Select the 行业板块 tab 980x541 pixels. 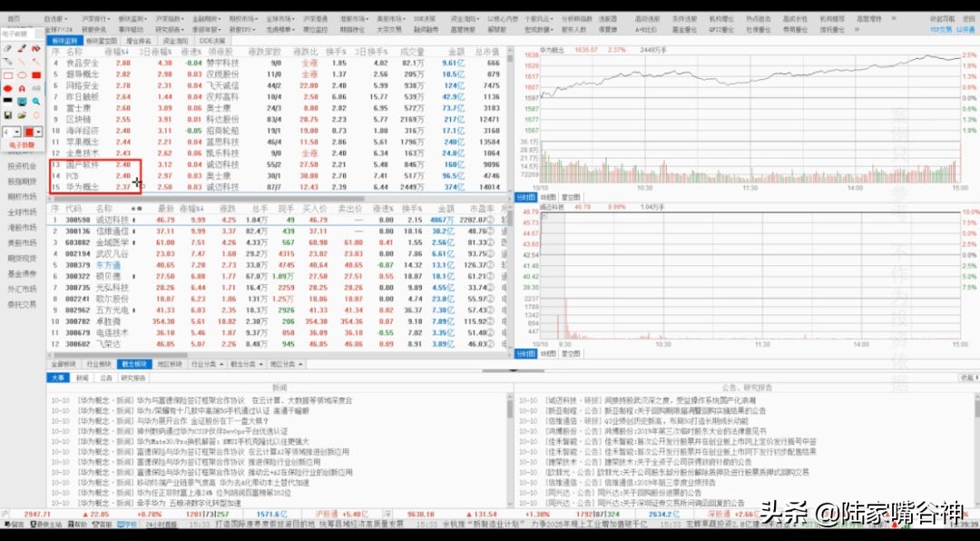coord(99,364)
